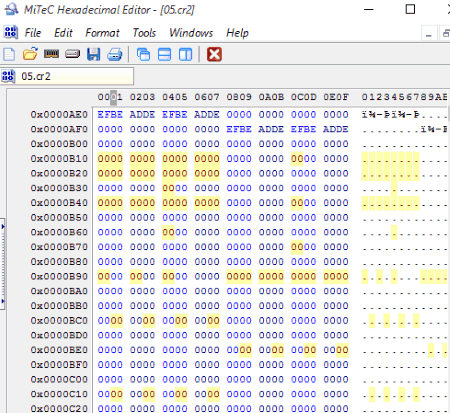
Task: Select offset label 0x0000BE0
Action: pos(59,350)
